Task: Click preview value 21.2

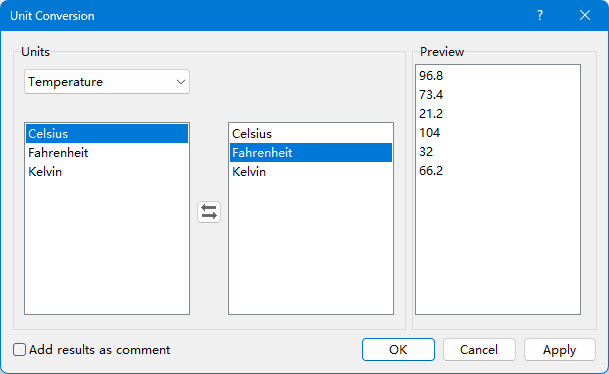Action: [x=431, y=114]
